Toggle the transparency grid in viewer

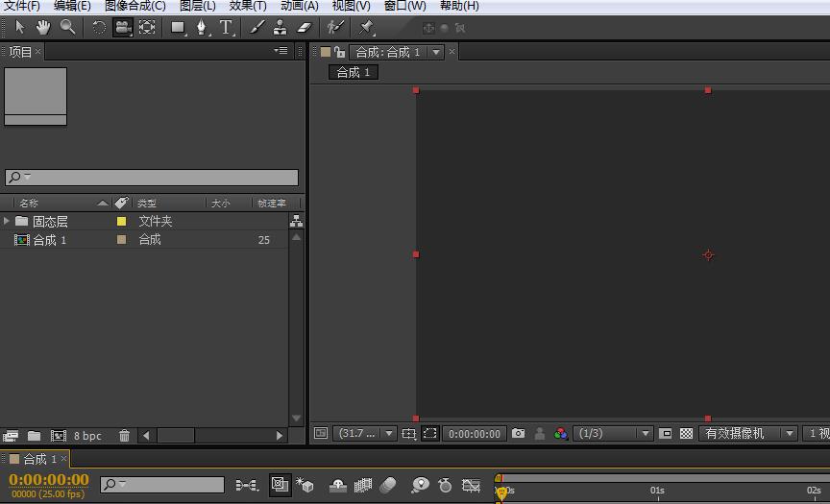coord(686,434)
